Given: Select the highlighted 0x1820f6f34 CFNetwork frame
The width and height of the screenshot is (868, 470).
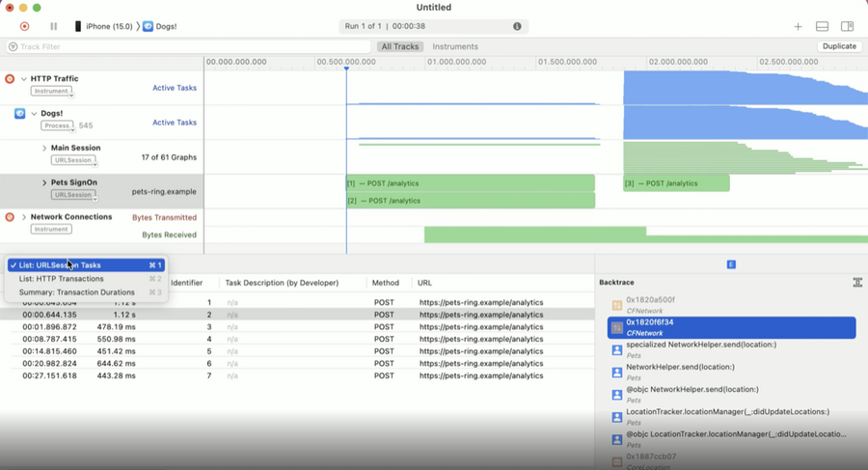Looking at the screenshot, I should (x=731, y=327).
